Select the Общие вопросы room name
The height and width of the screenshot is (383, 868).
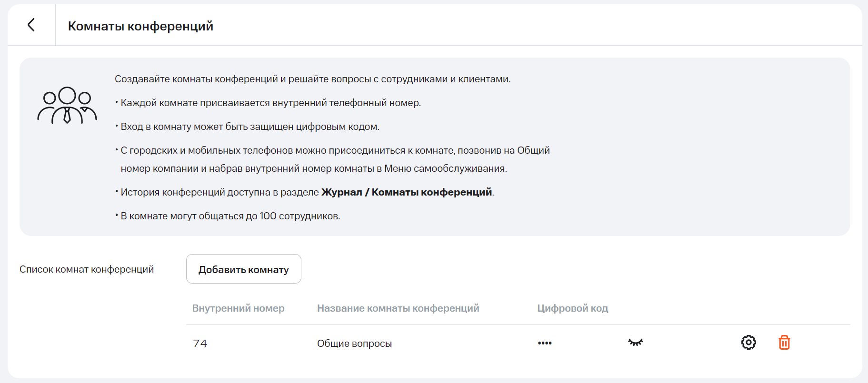[x=354, y=344]
